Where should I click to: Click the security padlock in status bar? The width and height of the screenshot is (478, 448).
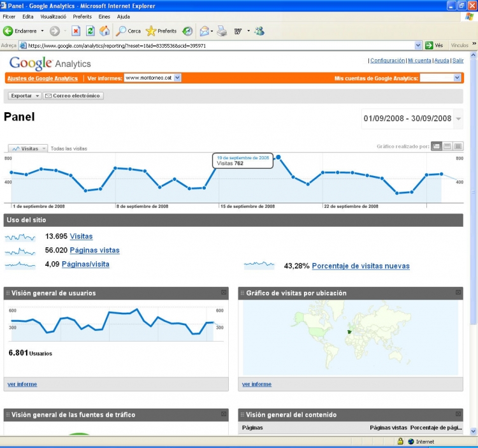400,441
